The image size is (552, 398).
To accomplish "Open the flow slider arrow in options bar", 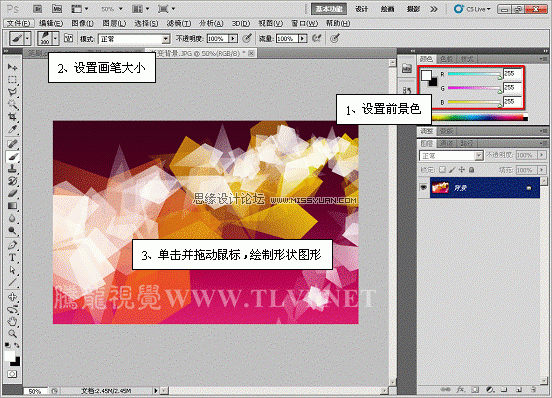I will [x=303, y=38].
